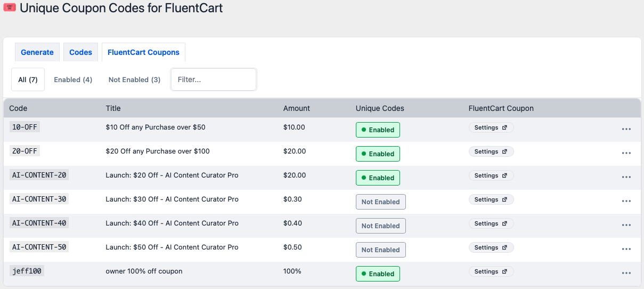This screenshot has height=289, width=644.
Task: Click the $10.00 amount cell
Action: [295, 127]
